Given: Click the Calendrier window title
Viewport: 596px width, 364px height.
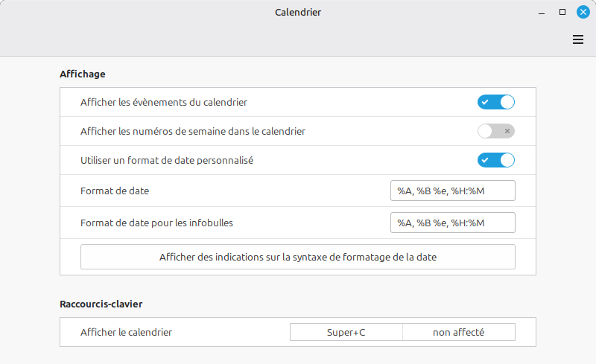Looking at the screenshot, I should coord(298,12).
